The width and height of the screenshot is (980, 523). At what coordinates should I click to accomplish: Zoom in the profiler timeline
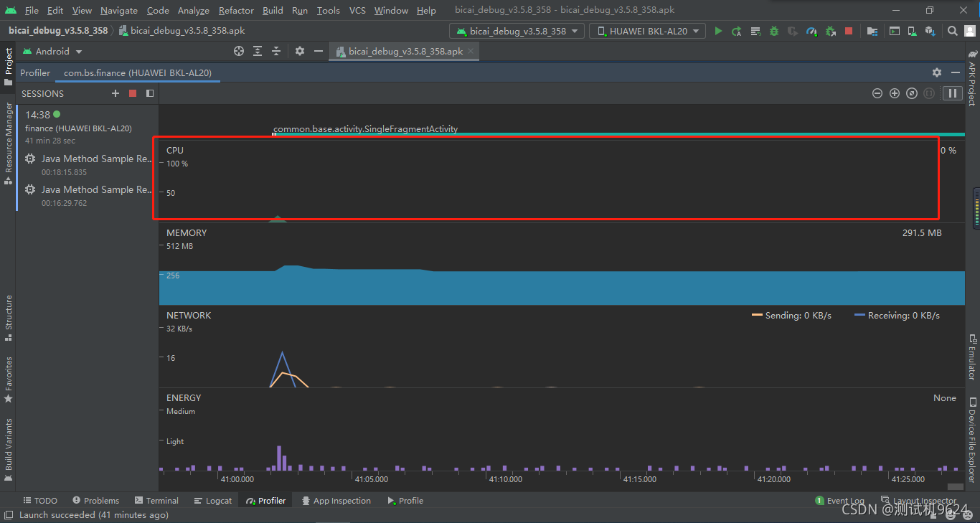895,93
